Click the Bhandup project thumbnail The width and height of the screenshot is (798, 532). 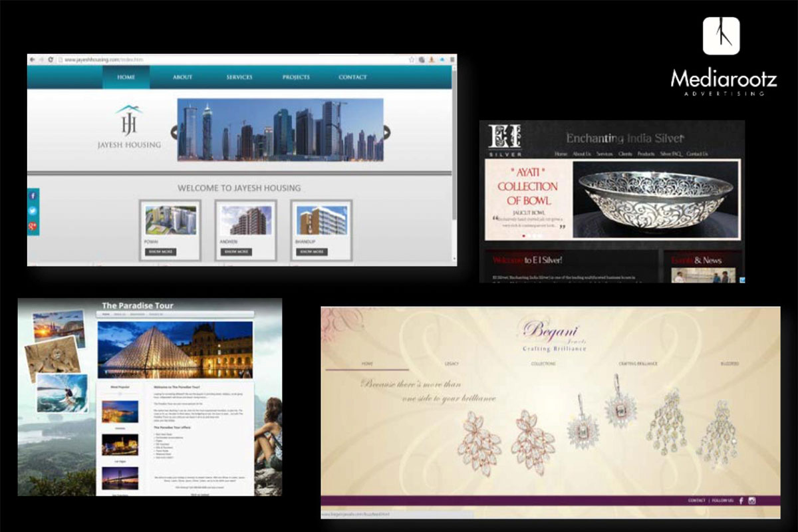(x=321, y=220)
